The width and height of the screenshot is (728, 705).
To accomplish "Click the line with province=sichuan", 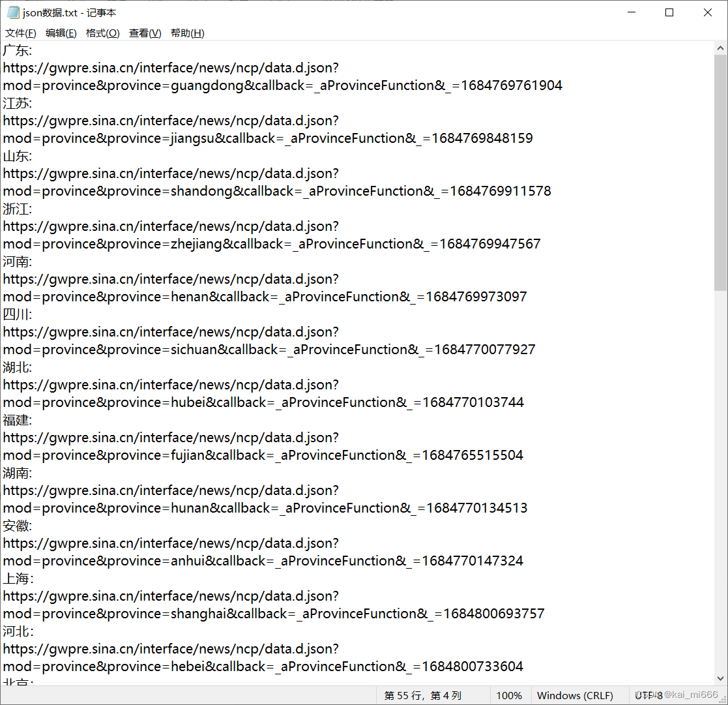I will [269, 350].
